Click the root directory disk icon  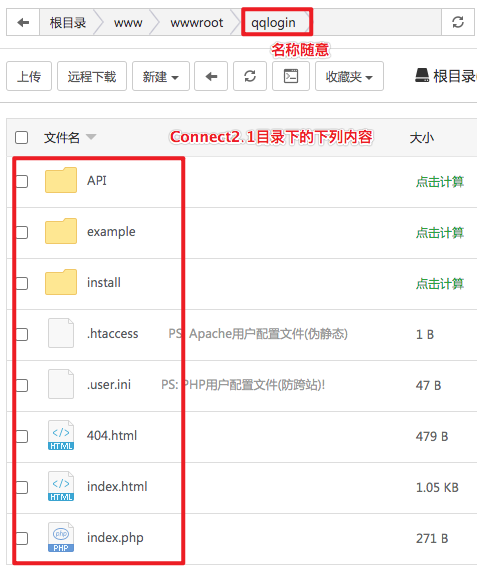point(422,76)
